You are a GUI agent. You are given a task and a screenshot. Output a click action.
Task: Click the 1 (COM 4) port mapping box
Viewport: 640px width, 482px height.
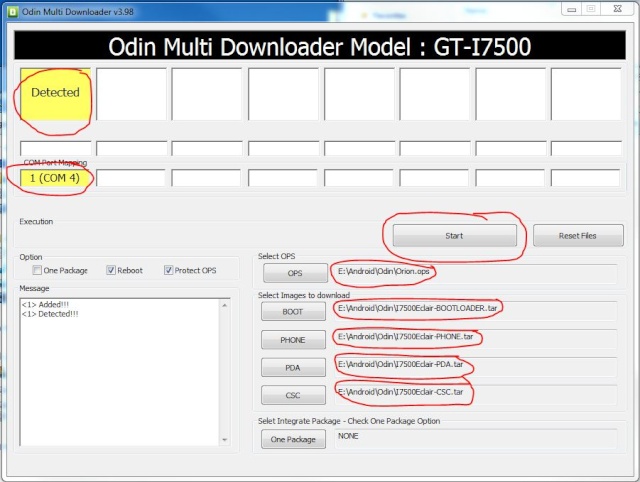pyautogui.click(x=56, y=178)
